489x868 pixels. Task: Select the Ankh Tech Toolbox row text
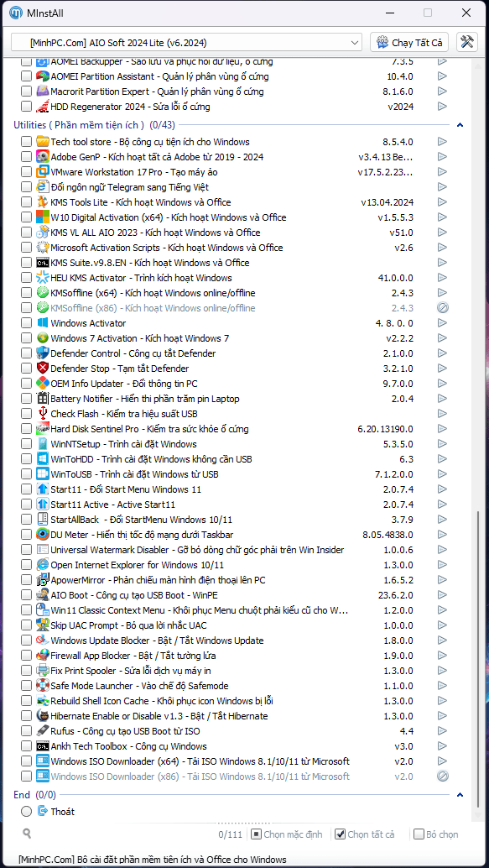point(128,746)
